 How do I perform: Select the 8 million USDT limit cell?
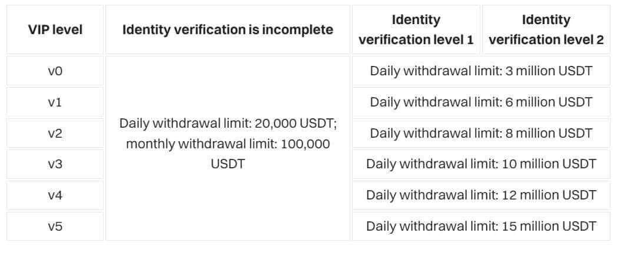point(481,134)
